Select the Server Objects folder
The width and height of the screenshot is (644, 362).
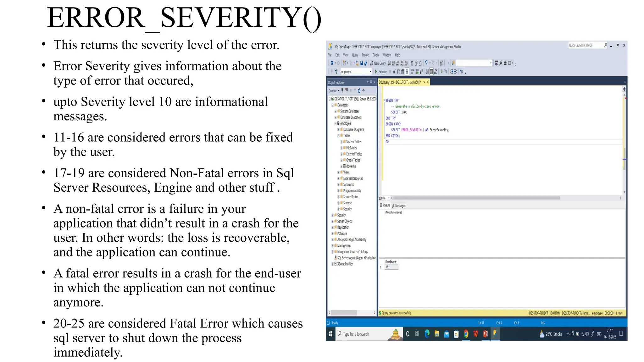click(x=345, y=221)
